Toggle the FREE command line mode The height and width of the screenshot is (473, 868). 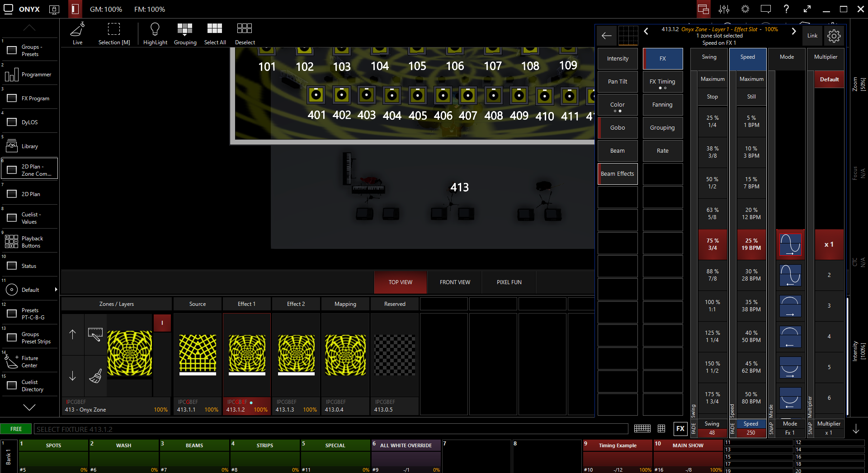(x=16, y=429)
